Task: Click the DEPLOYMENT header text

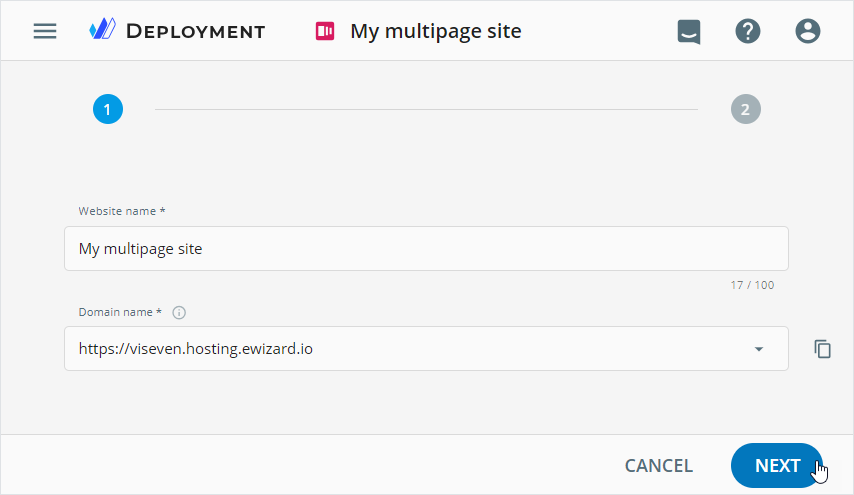Action: (196, 31)
